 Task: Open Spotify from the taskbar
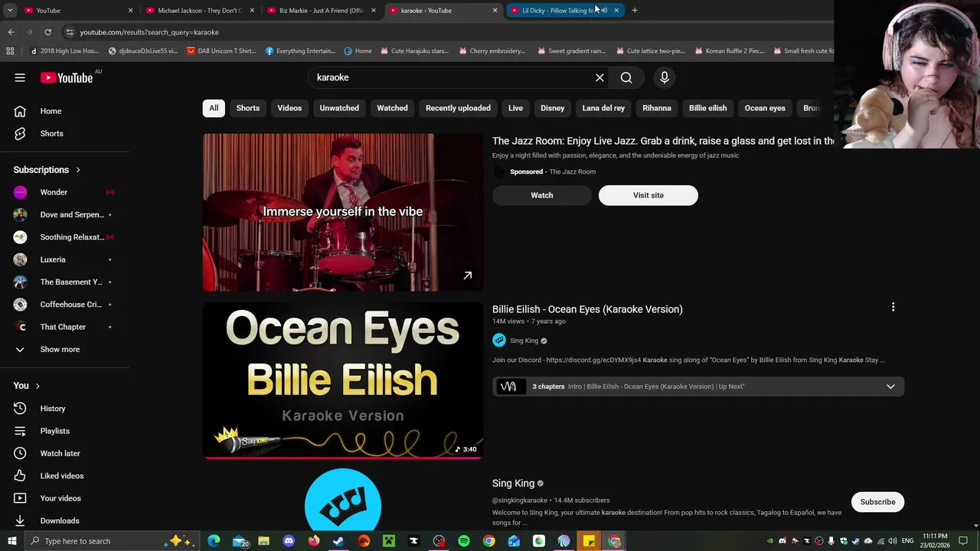tap(464, 541)
